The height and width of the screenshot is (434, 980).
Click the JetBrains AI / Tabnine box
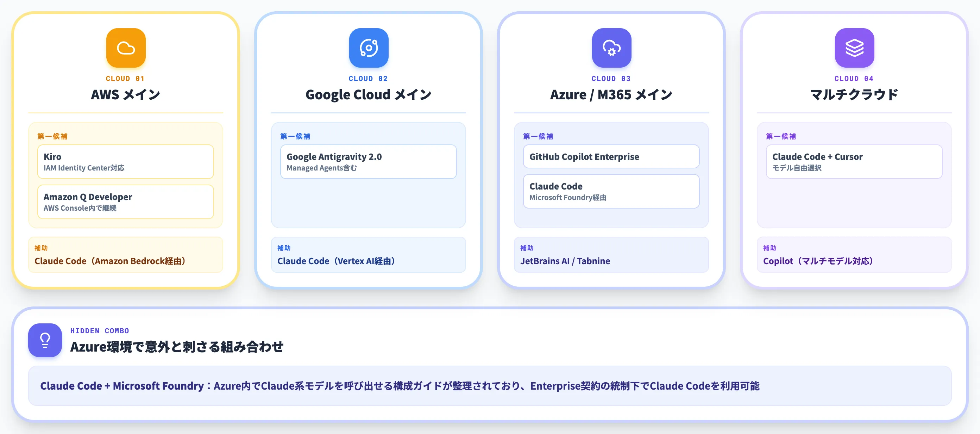(x=611, y=255)
